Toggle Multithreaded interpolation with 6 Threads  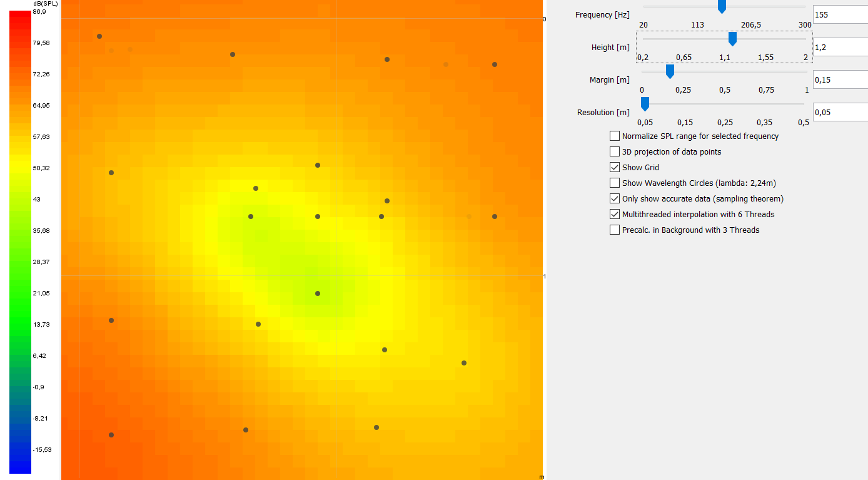coord(615,214)
